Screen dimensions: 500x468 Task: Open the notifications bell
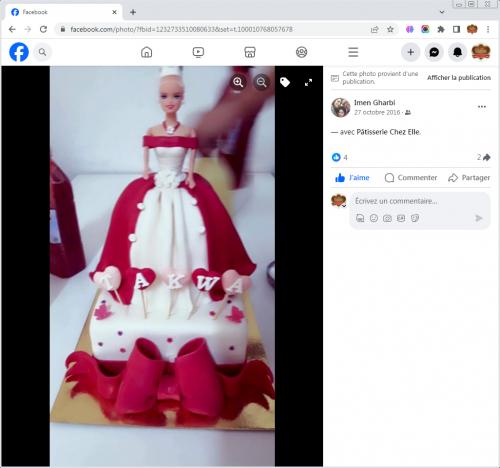pyautogui.click(x=457, y=52)
